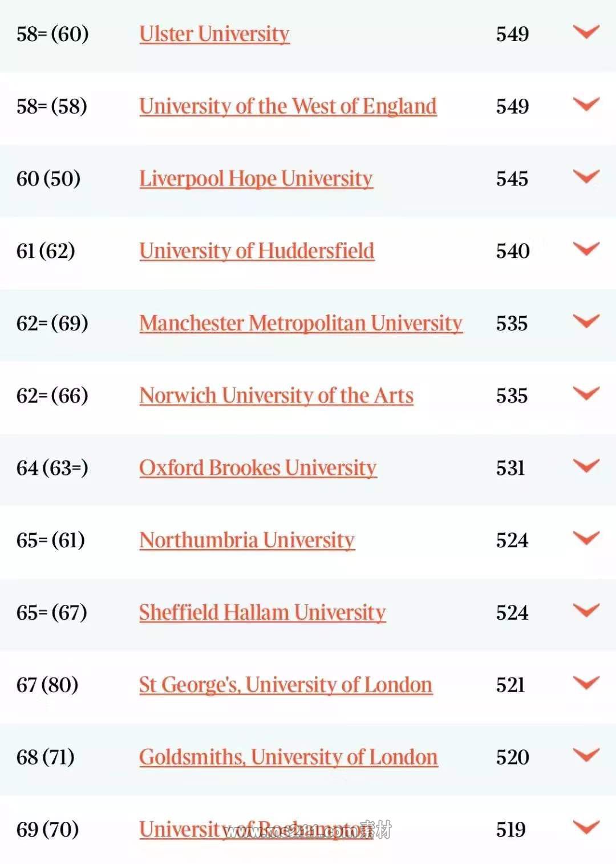The image size is (616, 864).
Task: Open the Northumbria University link
Action: 247,540
